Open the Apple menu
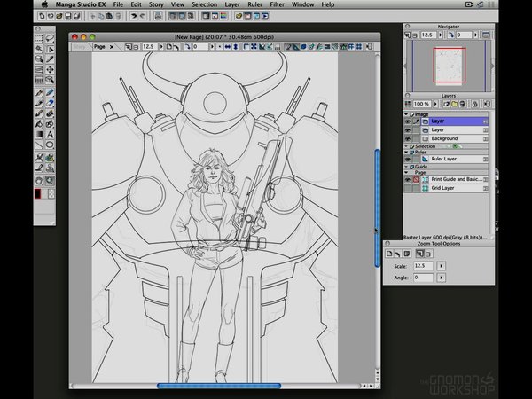The height and width of the screenshot is (399, 532). coord(44,4)
